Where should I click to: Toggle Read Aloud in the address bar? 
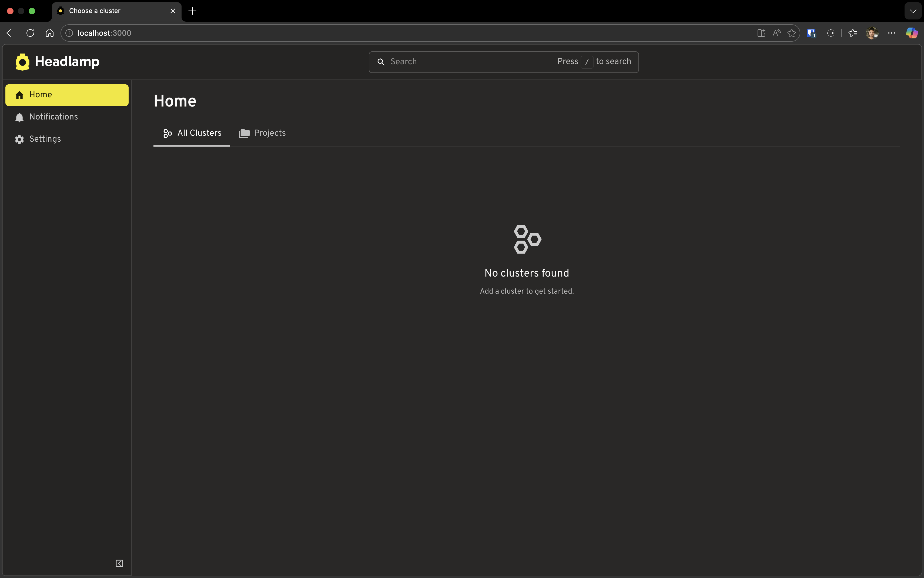tap(776, 33)
